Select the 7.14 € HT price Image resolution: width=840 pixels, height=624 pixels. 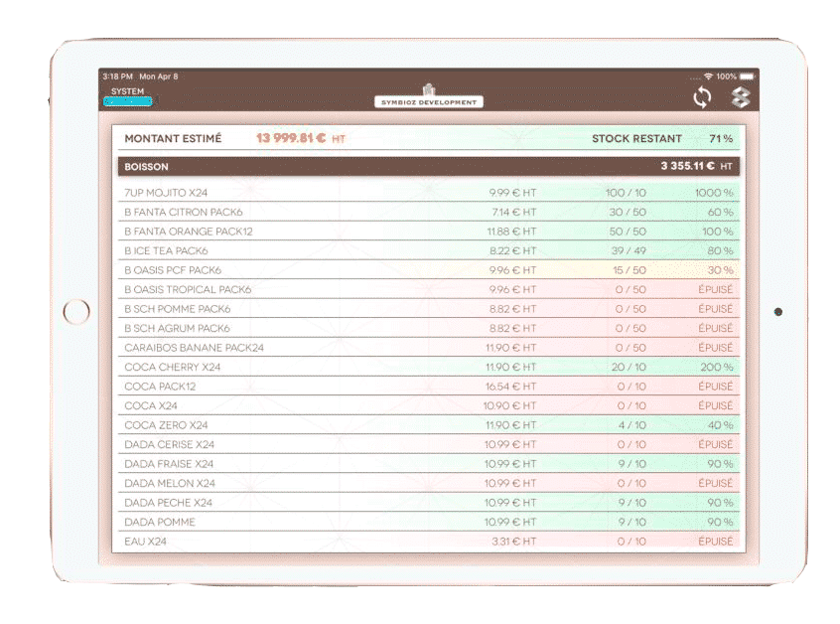[x=513, y=212]
